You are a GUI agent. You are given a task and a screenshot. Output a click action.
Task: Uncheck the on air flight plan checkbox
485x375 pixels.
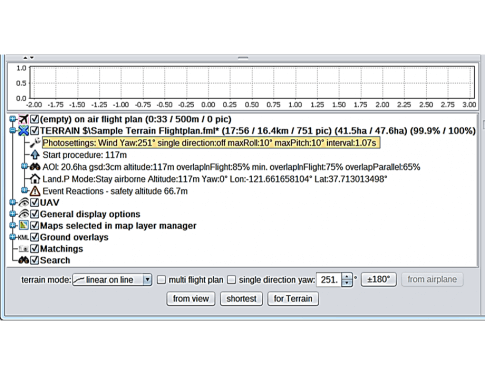[x=34, y=119]
